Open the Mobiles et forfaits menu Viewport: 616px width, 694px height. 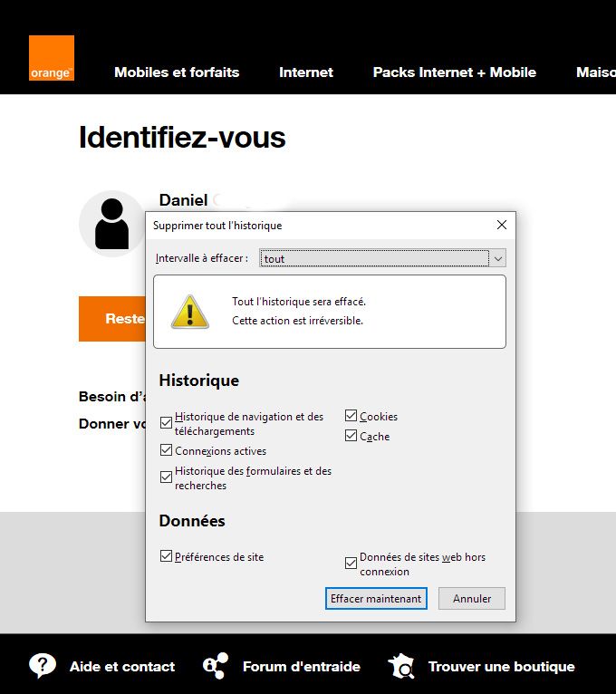tap(177, 72)
